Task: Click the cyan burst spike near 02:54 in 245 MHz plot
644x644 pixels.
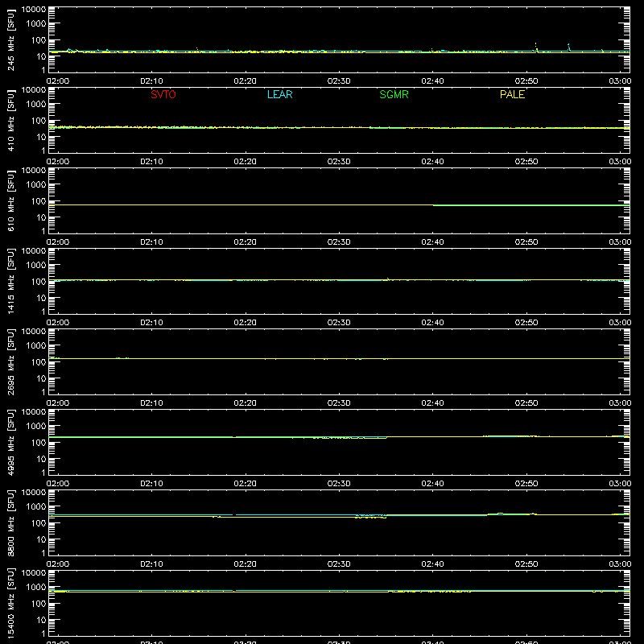Action: click(x=569, y=47)
